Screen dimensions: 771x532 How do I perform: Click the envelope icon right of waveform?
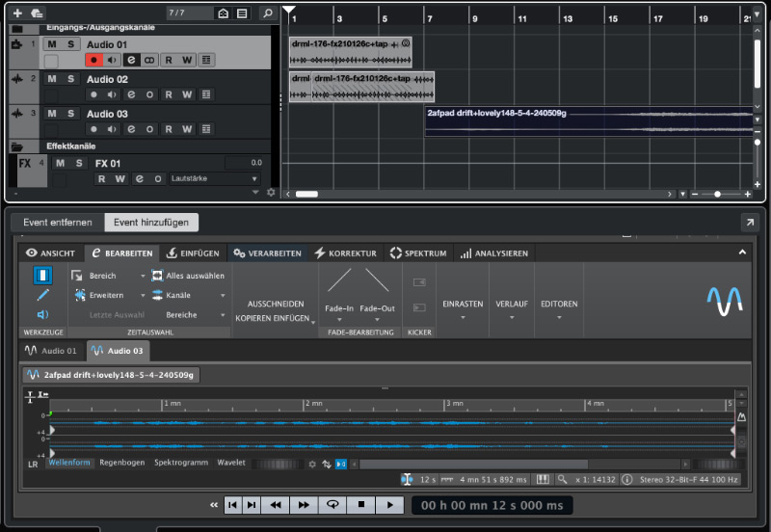[x=741, y=417]
